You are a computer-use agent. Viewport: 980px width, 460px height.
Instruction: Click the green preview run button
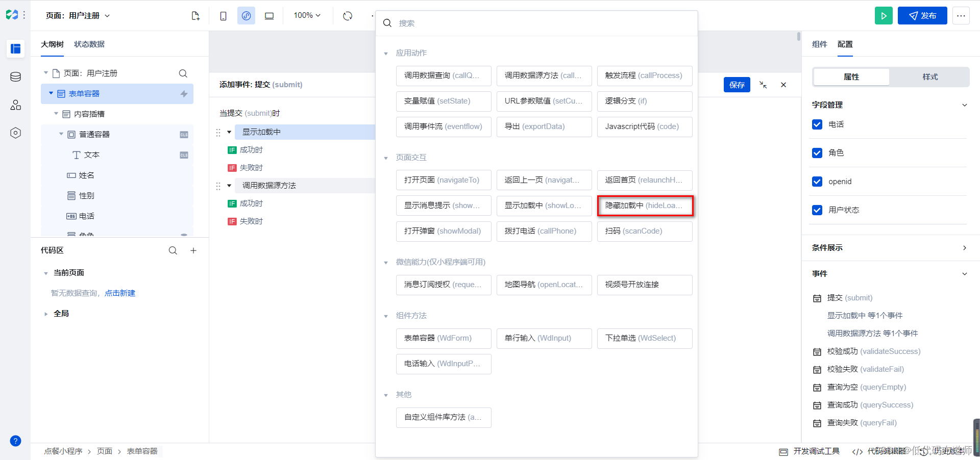[x=884, y=16]
